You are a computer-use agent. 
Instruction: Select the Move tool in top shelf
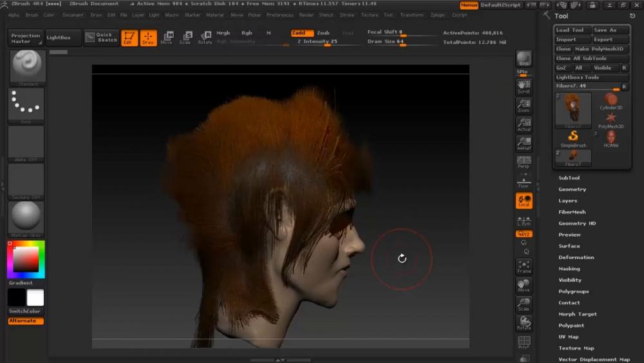(x=167, y=38)
